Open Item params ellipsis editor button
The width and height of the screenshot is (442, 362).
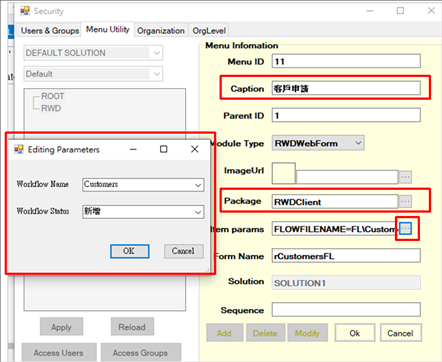[x=405, y=229]
